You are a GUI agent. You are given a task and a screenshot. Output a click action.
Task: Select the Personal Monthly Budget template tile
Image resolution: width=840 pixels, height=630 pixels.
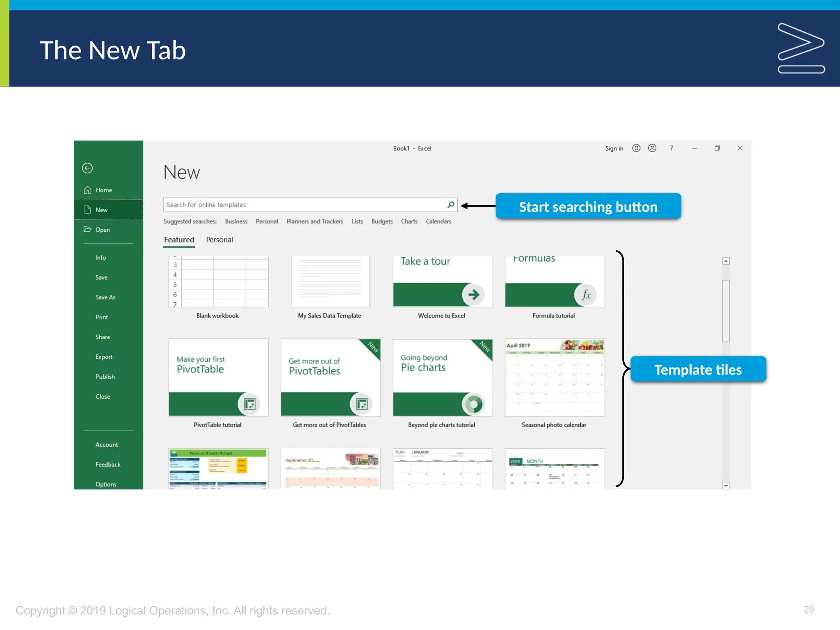[x=218, y=468]
